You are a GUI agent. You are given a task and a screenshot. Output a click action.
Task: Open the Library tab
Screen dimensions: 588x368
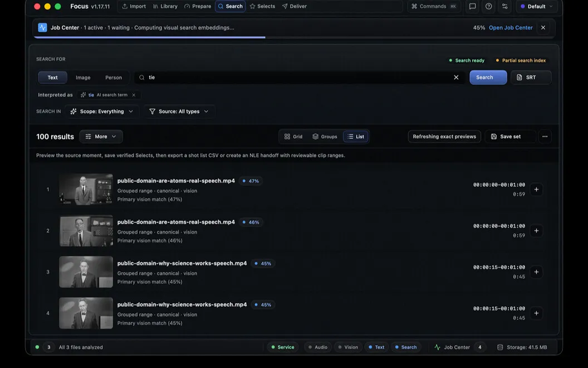tap(165, 6)
